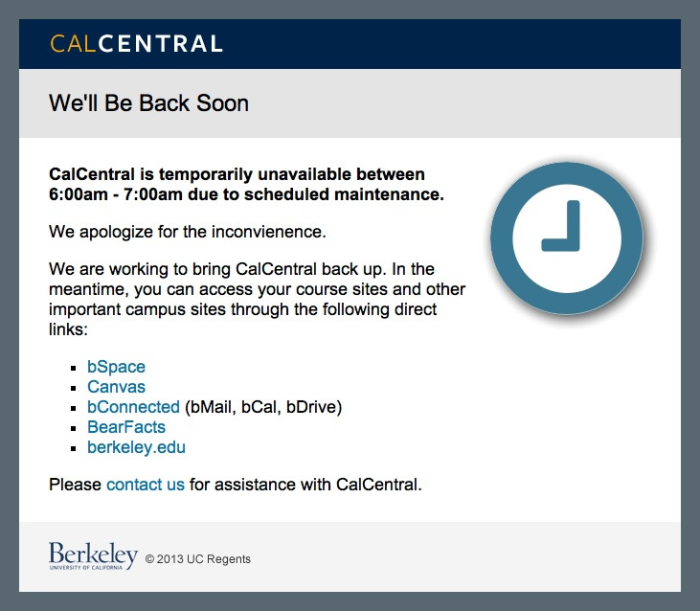Click the 2013 UC Regents copyright text
The width and height of the screenshot is (700, 611).
coord(198,559)
